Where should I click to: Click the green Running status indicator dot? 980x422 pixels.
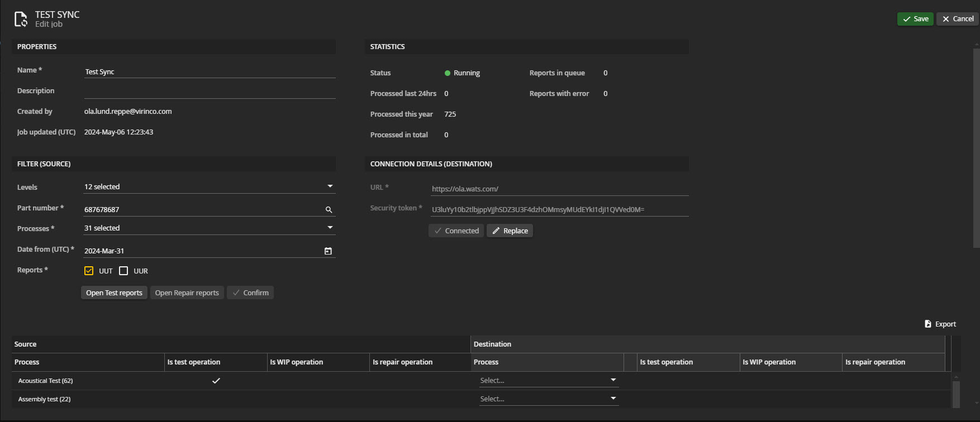pos(448,73)
